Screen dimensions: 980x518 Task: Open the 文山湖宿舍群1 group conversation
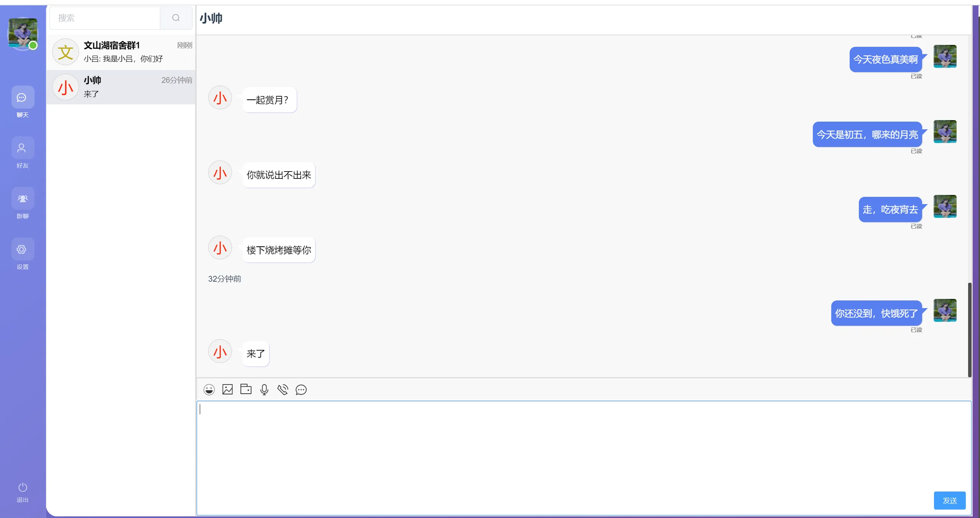point(121,52)
